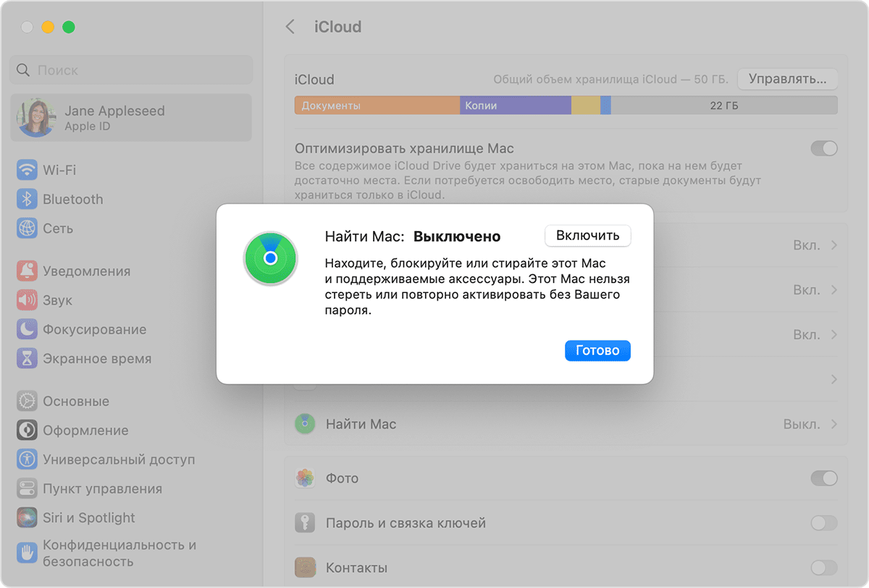Click the Управлять… storage button
The width and height of the screenshot is (869, 588).
[x=787, y=79]
